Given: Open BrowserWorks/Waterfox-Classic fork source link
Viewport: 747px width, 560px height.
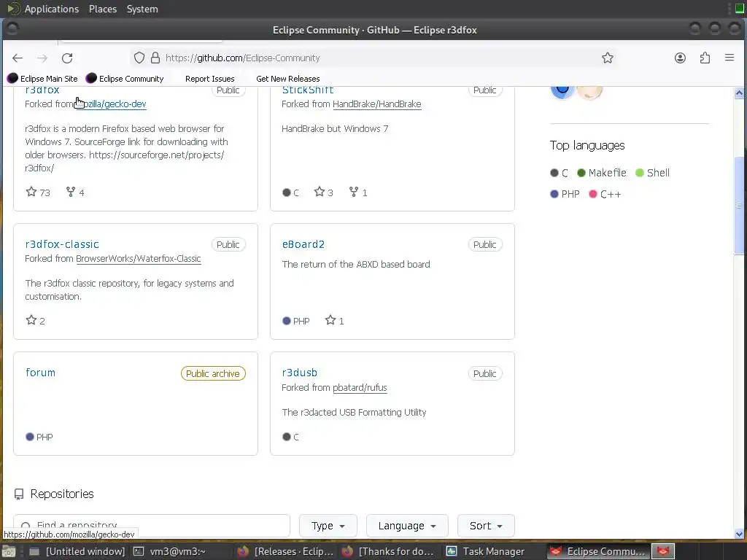Looking at the screenshot, I should (138, 259).
